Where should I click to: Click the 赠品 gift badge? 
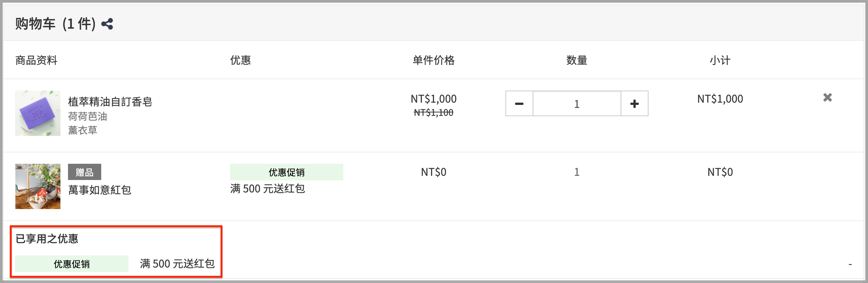[x=85, y=172]
